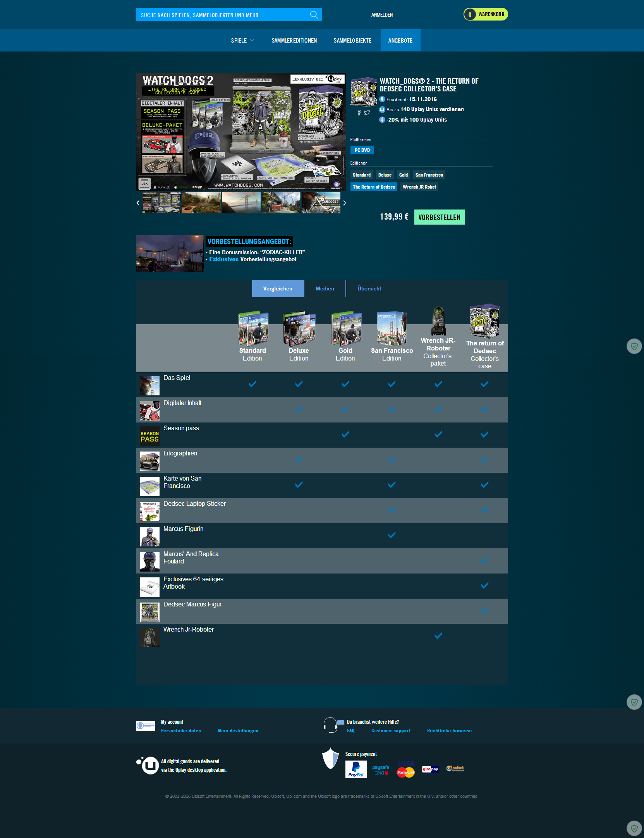The width and height of the screenshot is (644, 838).
Task: Click the Uplay logo in footer
Action: point(148,765)
